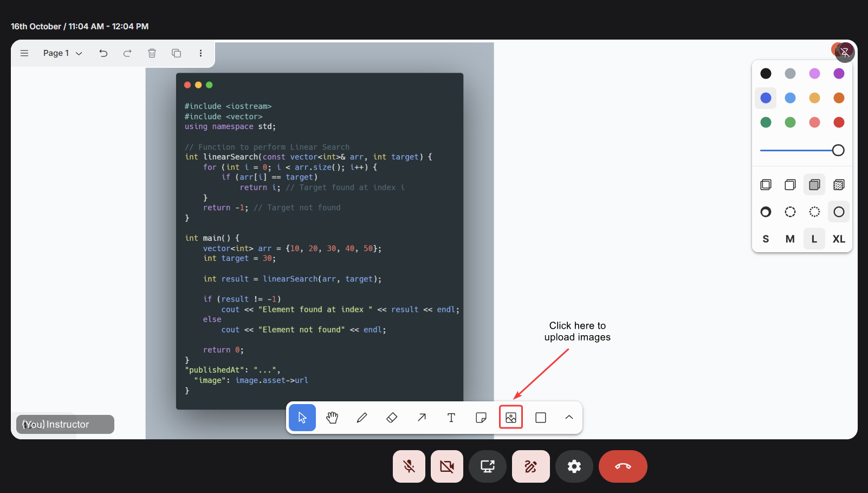
Task: Pick the red color swatch
Action: pyautogui.click(x=839, y=123)
